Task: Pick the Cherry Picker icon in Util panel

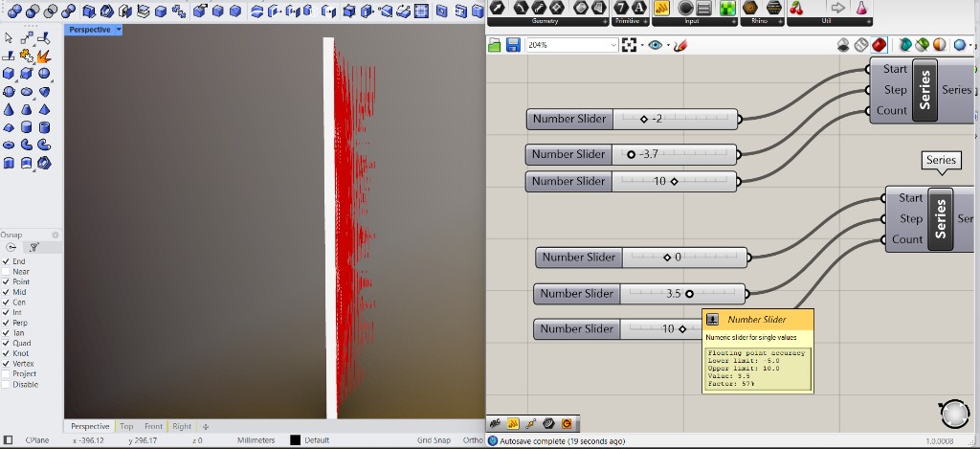Action: tap(796, 8)
